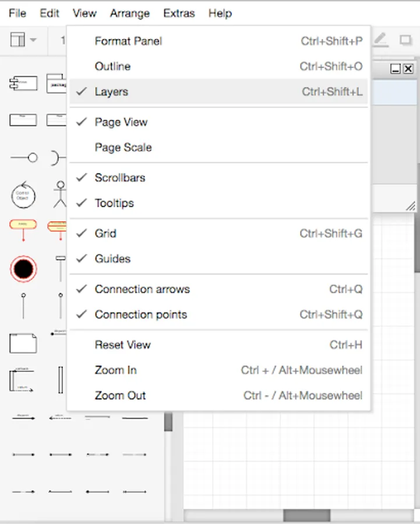
Task: Click the lollipop interface shape
Action: 24,158
